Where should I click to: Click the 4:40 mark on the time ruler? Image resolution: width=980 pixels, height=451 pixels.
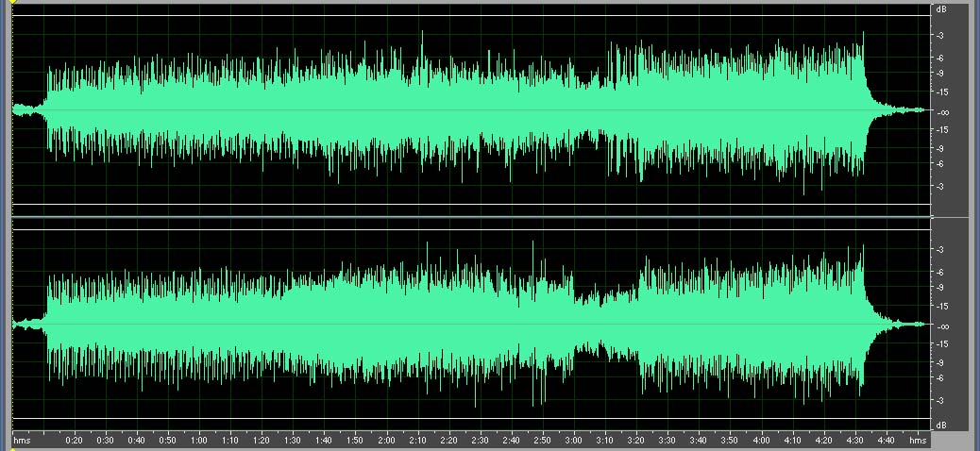tap(887, 441)
